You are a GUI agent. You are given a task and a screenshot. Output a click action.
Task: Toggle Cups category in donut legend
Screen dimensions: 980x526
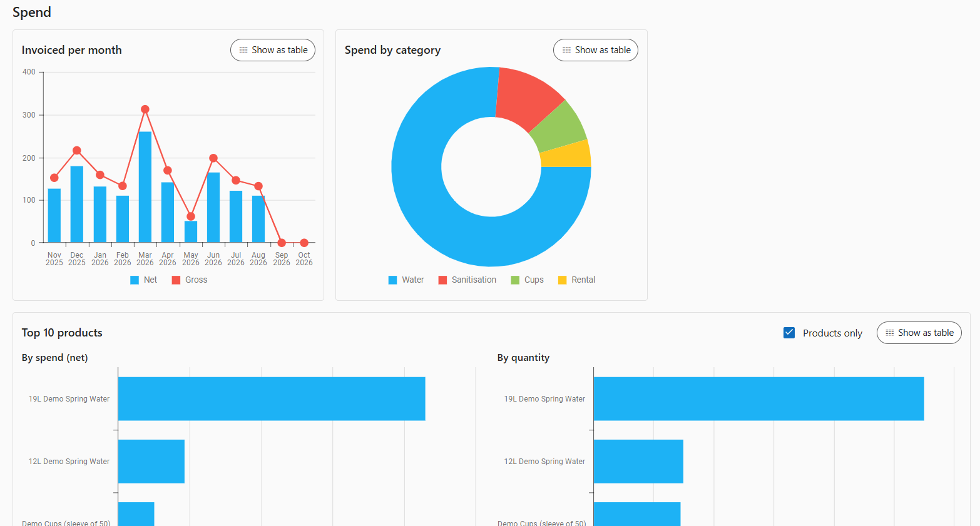pyautogui.click(x=528, y=280)
